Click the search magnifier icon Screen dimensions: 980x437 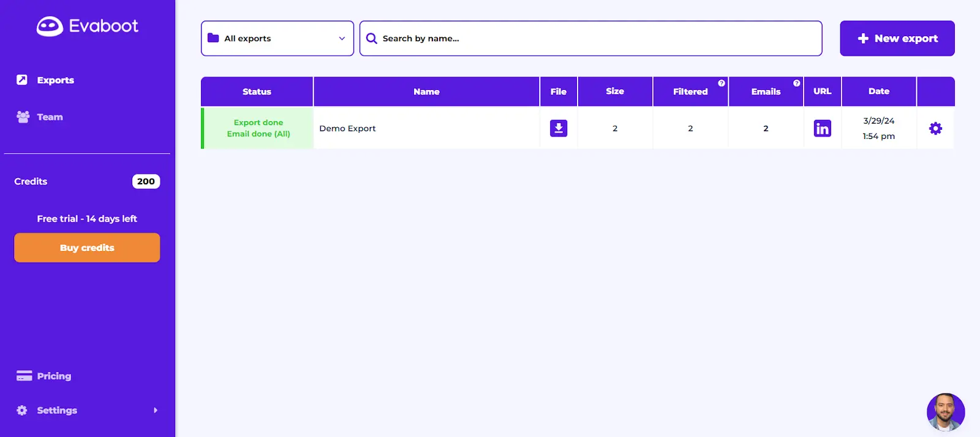[x=372, y=39]
